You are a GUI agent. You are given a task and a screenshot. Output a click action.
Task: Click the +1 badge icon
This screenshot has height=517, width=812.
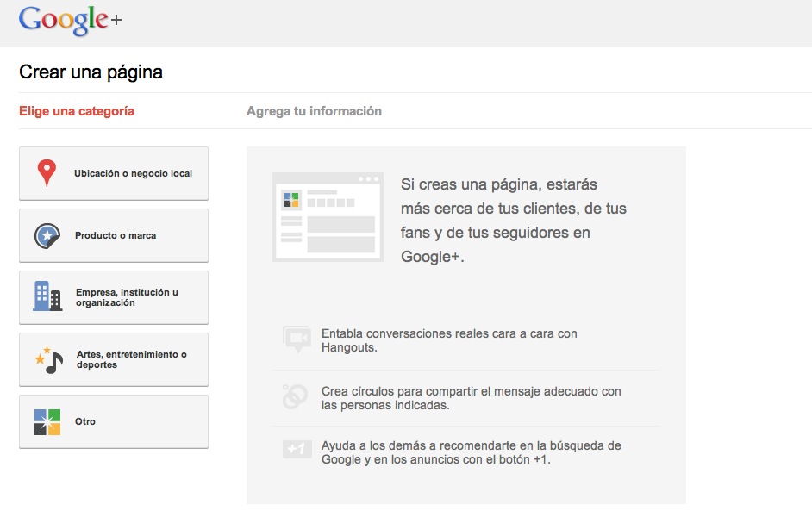[296, 450]
